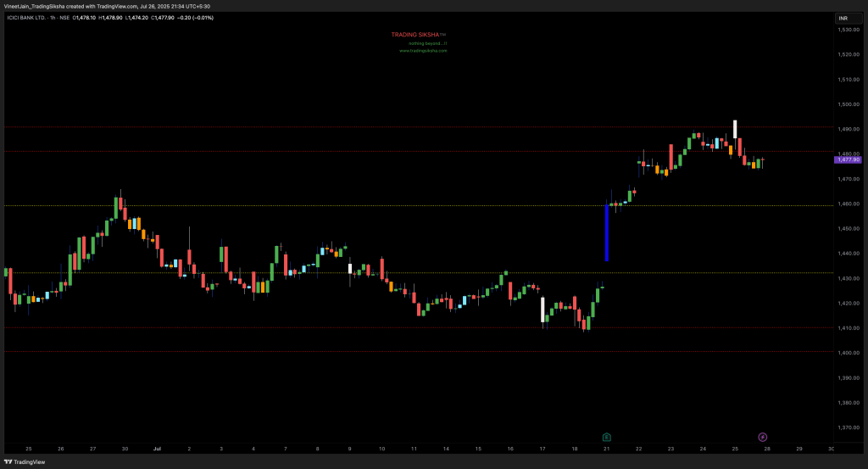
Task: Click the purple 1,477.90 current price tag
Action: tap(848, 159)
